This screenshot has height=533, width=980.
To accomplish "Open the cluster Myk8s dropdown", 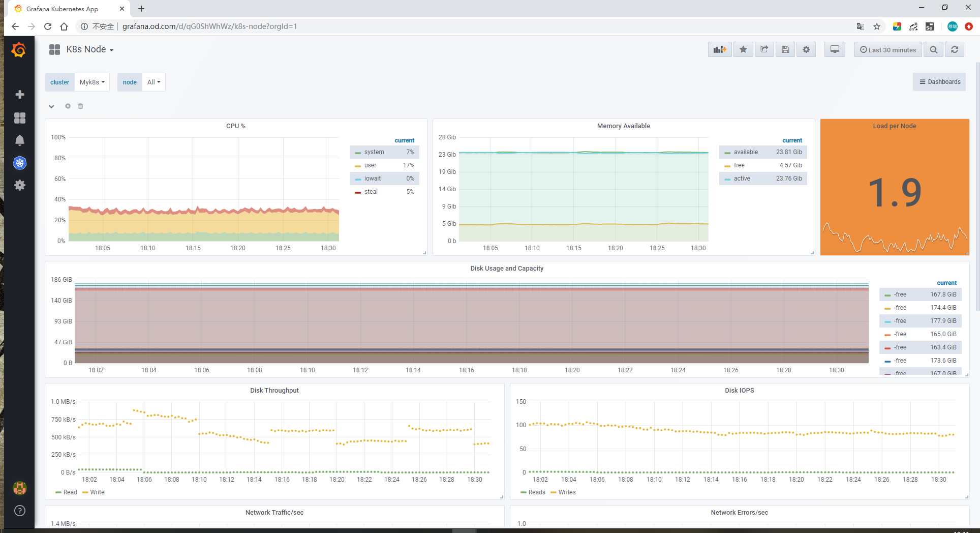I will point(92,82).
